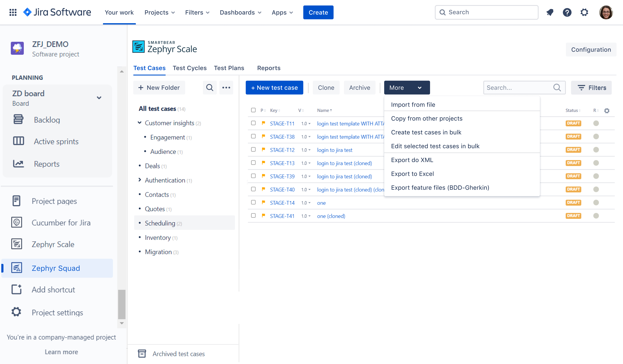Select the Scheduling folder
This screenshot has width=623, height=364.
[184, 223]
